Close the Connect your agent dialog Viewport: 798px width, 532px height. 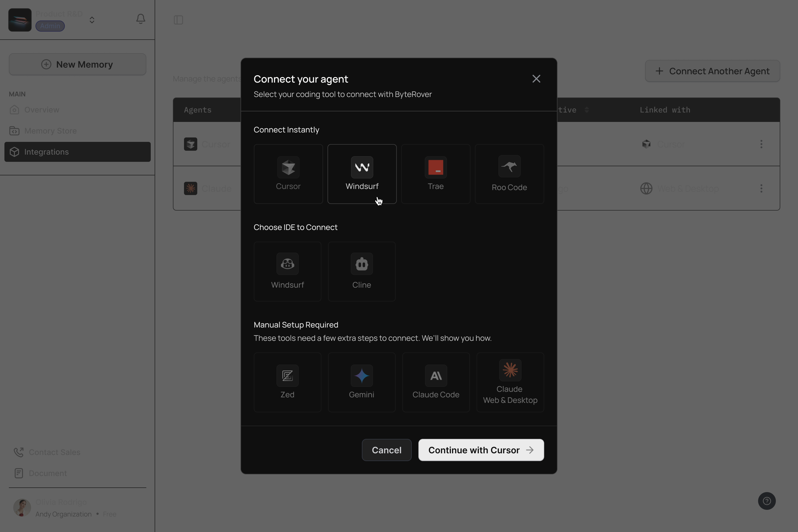point(536,78)
